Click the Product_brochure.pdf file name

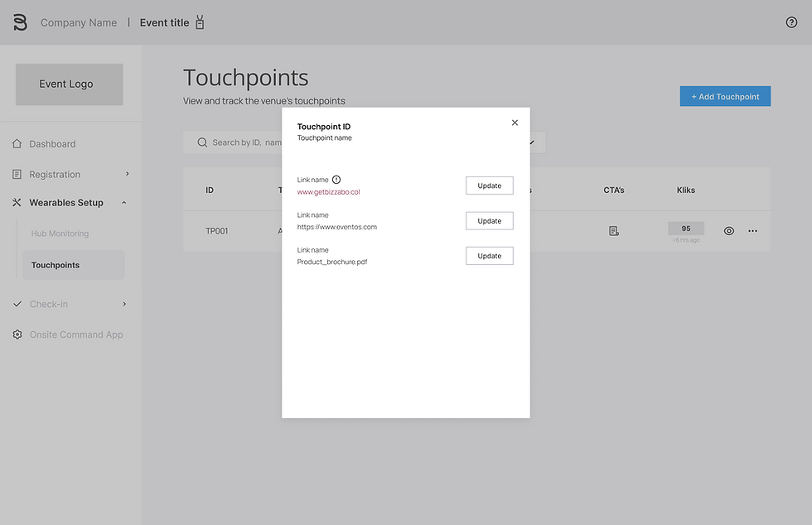[332, 262]
